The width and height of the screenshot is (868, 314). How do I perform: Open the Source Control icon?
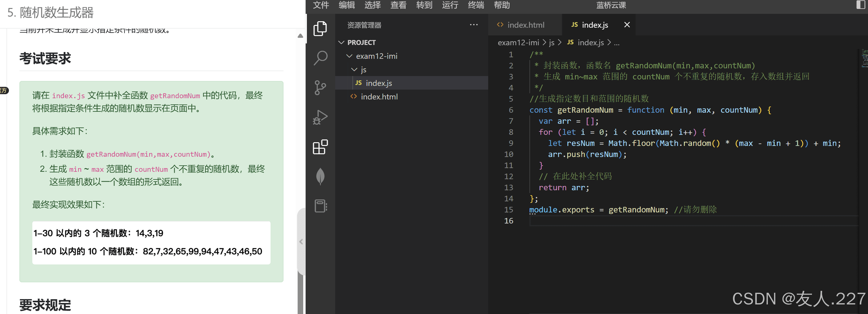coord(320,87)
